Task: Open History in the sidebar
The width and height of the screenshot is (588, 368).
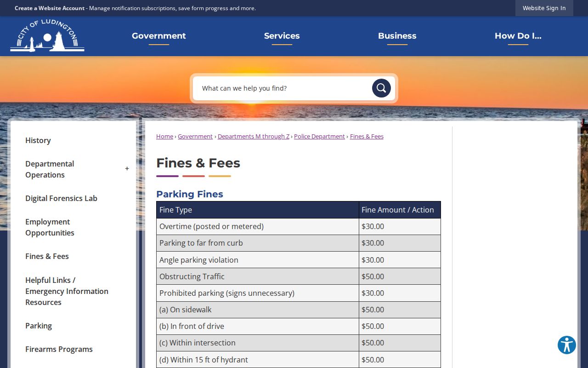Action: pyautogui.click(x=38, y=140)
